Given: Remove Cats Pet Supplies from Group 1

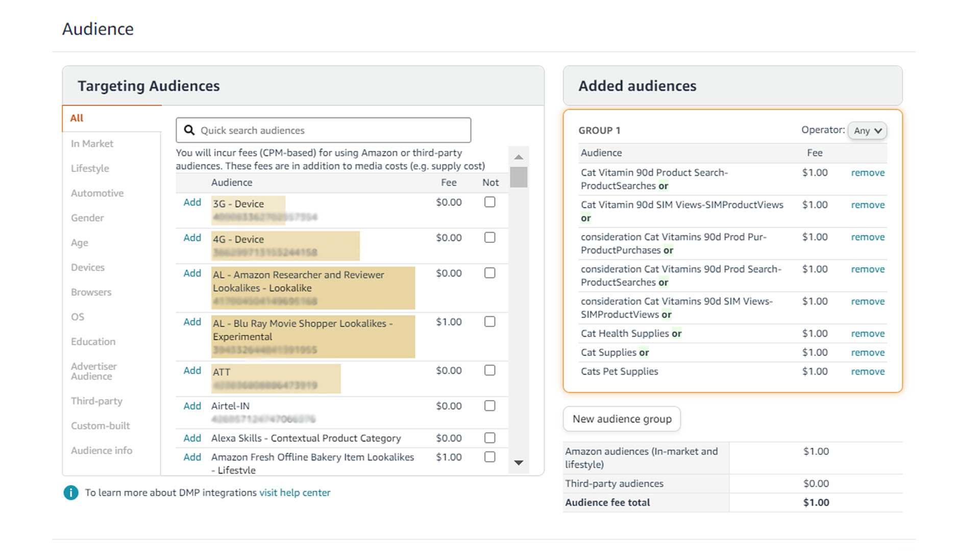Looking at the screenshot, I should tap(867, 371).
